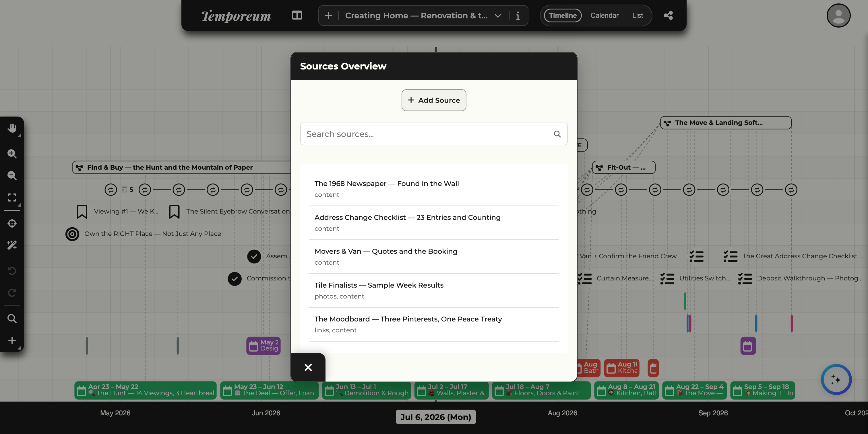
Task: Click checklist icon for Utilities Switch
Action: pos(667,279)
